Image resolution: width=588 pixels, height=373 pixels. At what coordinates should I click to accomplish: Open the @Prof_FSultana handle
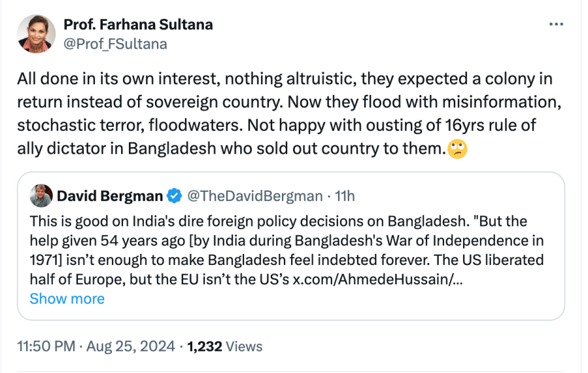pyautogui.click(x=115, y=44)
